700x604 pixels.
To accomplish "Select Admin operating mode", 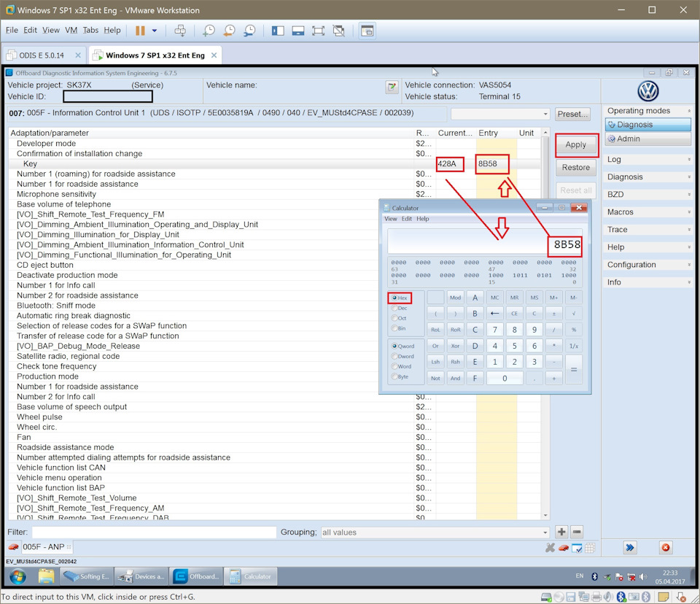I will [647, 139].
